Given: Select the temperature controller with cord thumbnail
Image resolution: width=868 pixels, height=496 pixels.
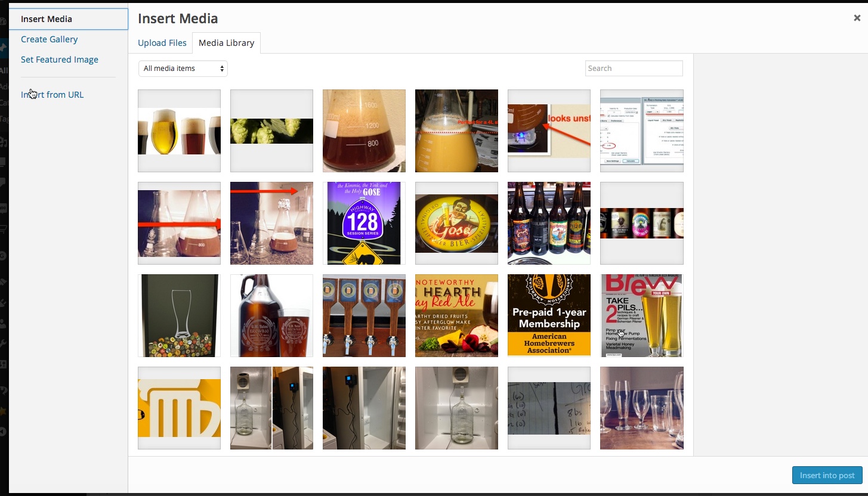Looking at the screenshot, I should tap(364, 408).
